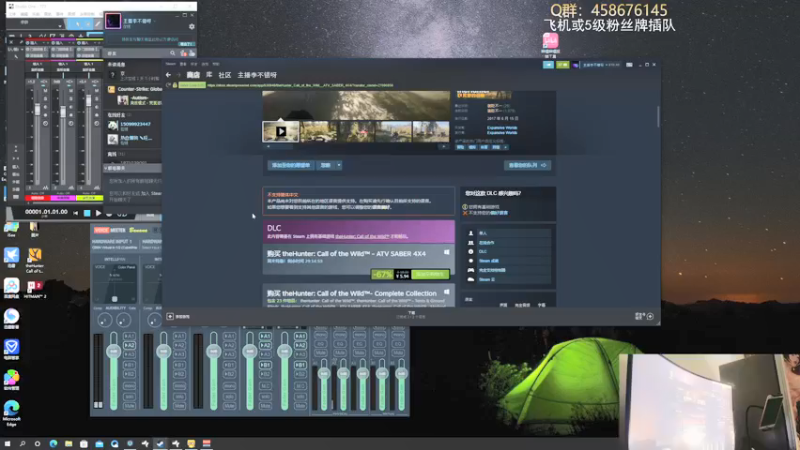Click the view your queue button
Image resolution: width=800 pixels, height=450 pixels.
pyautogui.click(x=528, y=165)
